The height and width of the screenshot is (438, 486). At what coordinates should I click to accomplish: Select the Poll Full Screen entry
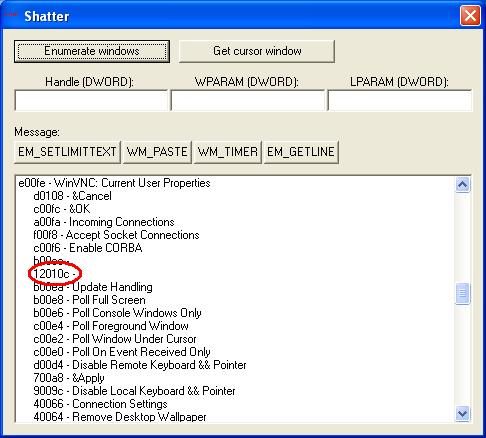coord(89,300)
